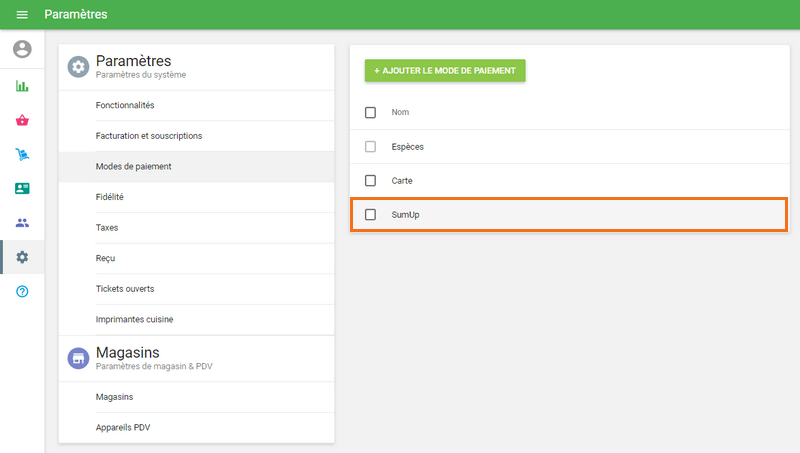Open Taxes settings
This screenshot has height=453, width=800.
pyautogui.click(x=196, y=228)
